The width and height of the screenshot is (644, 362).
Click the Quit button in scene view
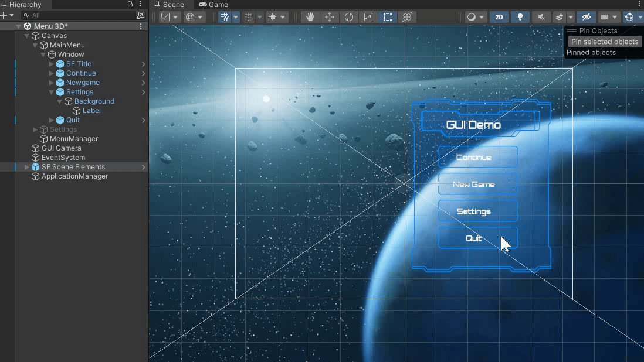coord(477,238)
